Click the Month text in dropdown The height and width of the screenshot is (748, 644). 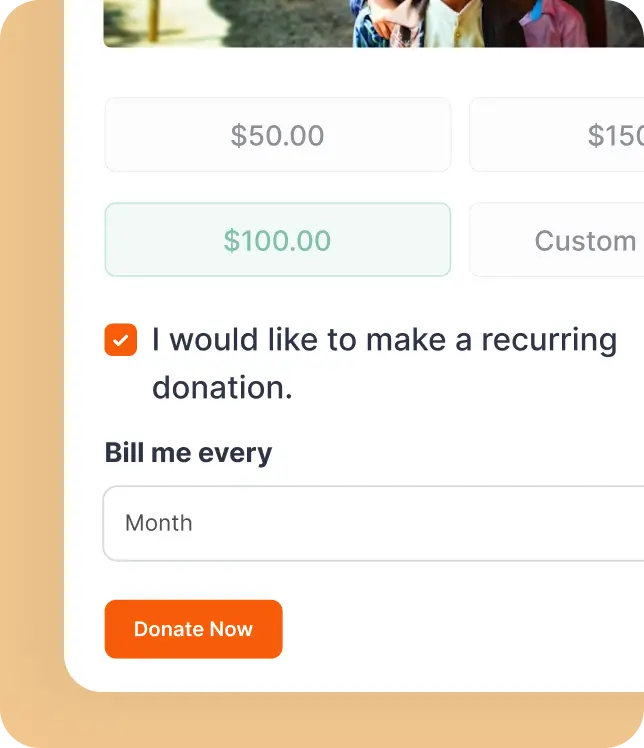click(159, 523)
